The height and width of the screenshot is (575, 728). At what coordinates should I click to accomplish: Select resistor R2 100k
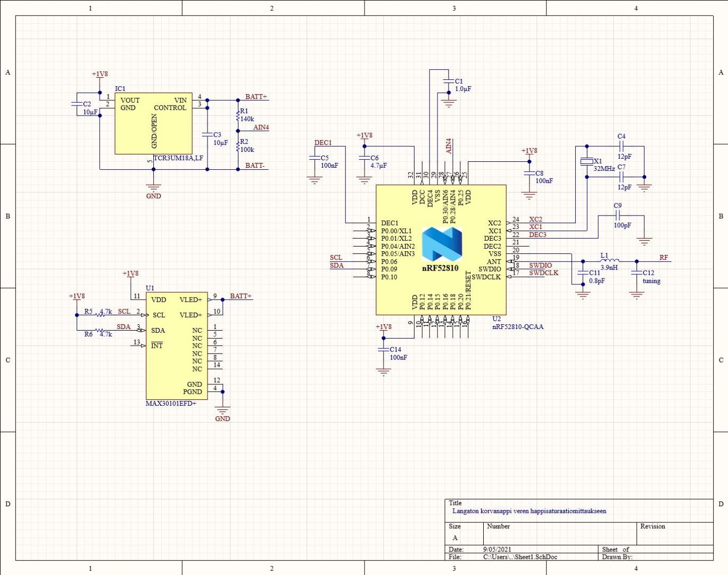click(238, 145)
